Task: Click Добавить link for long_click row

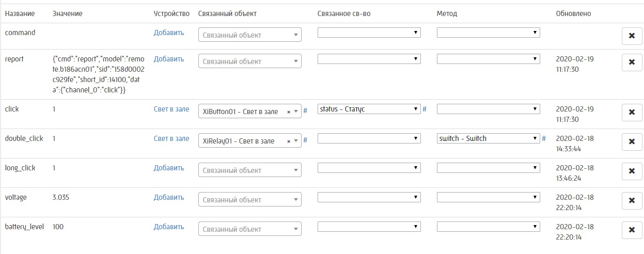Action: (169, 168)
